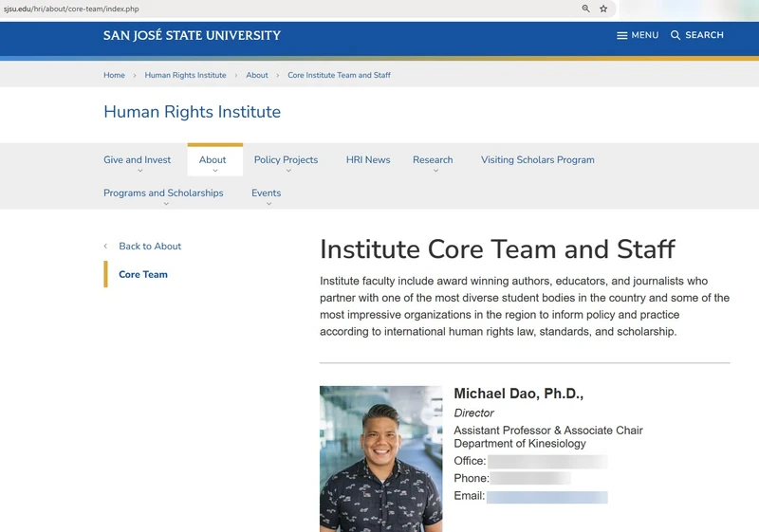This screenshot has width=759, height=532.
Task: Open the Policy Projects menu
Action: click(x=287, y=159)
